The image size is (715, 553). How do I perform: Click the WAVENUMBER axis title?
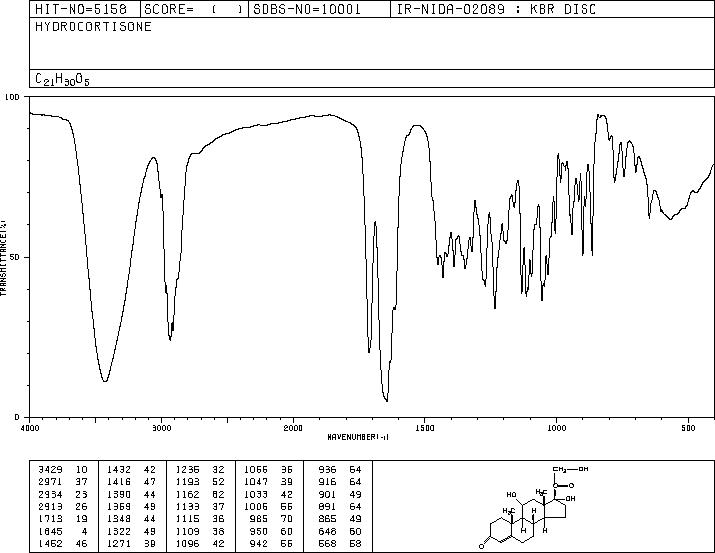point(358,437)
